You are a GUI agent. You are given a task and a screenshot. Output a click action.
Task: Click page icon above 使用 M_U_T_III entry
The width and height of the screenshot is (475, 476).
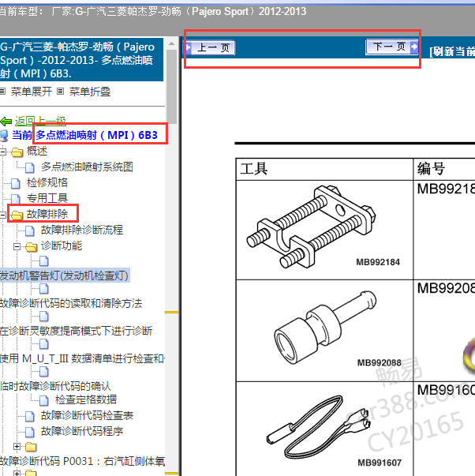pyautogui.click(x=44, y=344)
